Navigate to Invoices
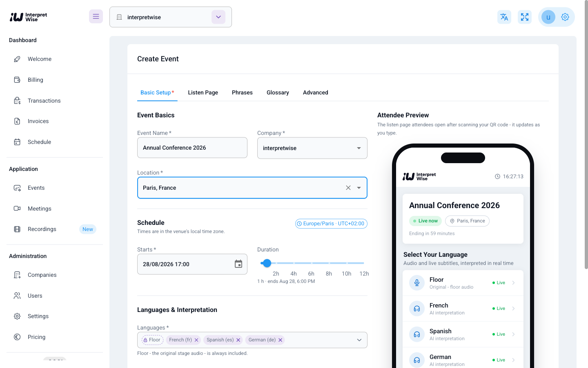This screenshot has height=368, width=588. click(x=55, y=121)
